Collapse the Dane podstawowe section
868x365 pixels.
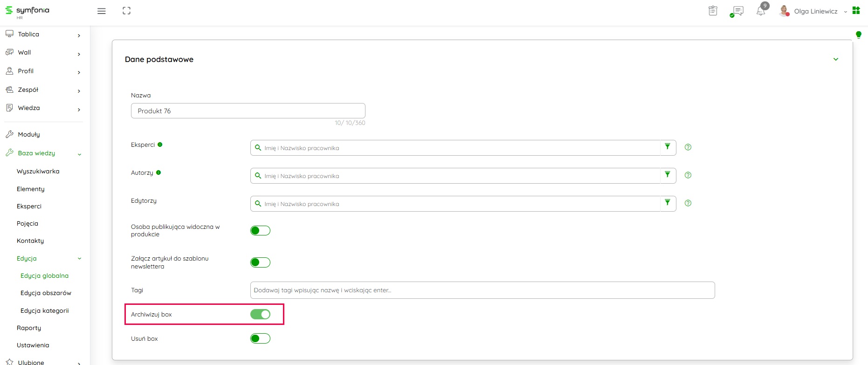[835, 59]
